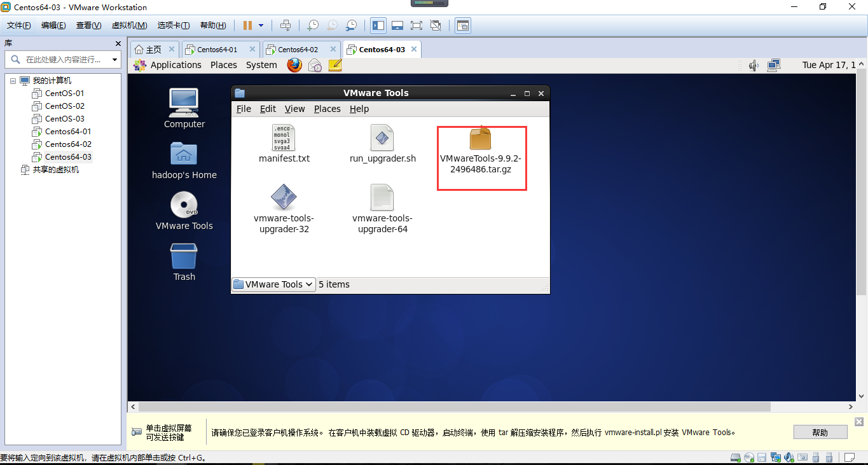The width and height of the screenshot is (868, 465).
Task: Click the 帮助 button in hint bar
Action: pyautogui.click(x=820, y=433)
